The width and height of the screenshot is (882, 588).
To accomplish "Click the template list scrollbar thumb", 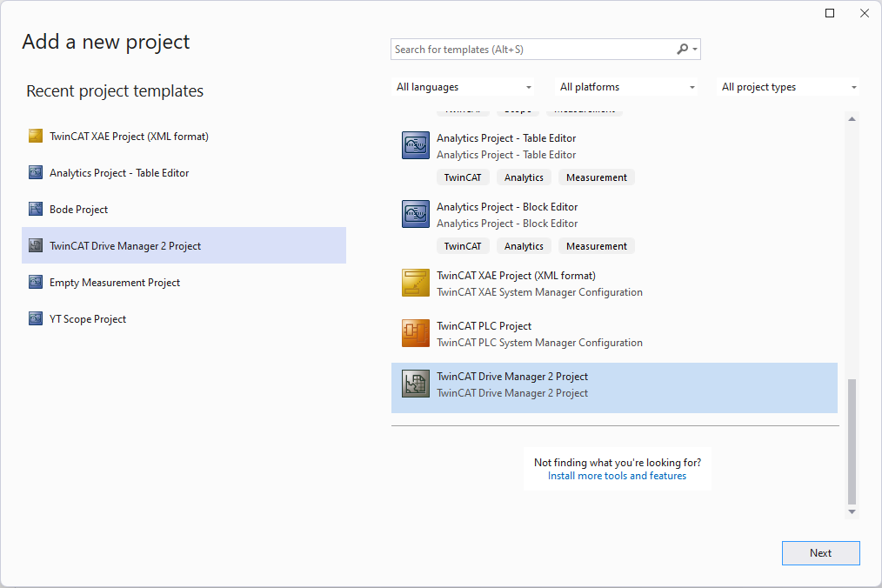I will [x=852, y=442].
